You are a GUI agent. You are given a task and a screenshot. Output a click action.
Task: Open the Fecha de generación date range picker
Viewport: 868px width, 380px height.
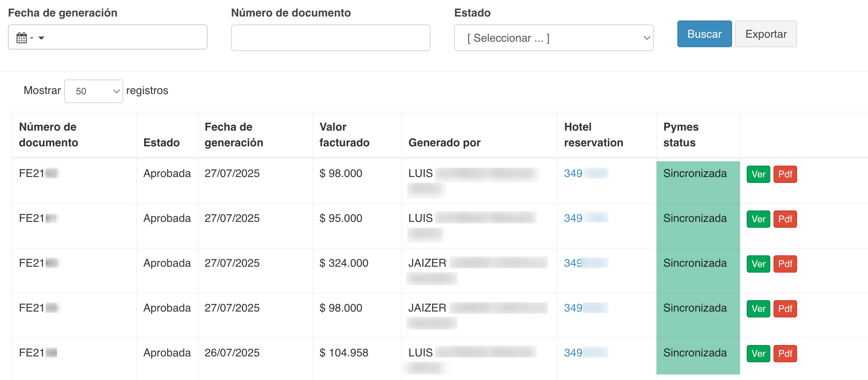[108, 37]
